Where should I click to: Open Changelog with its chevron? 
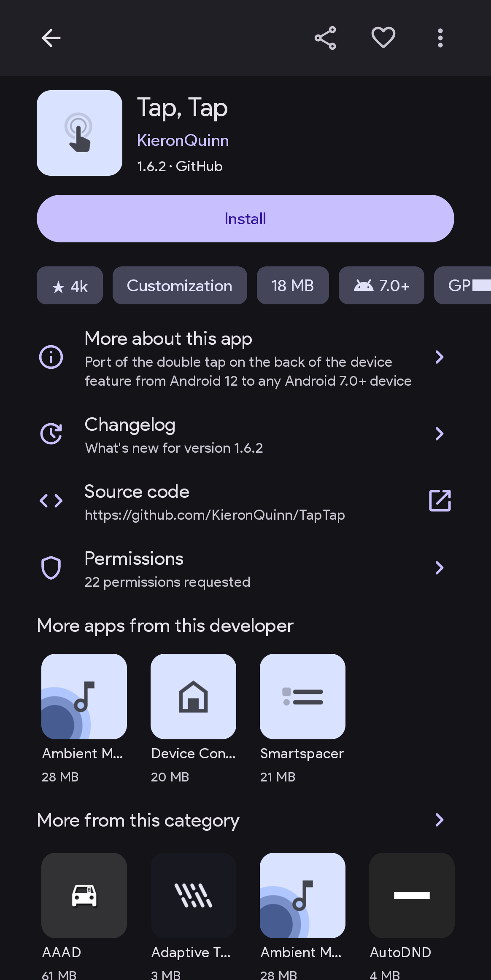[440, 434]
